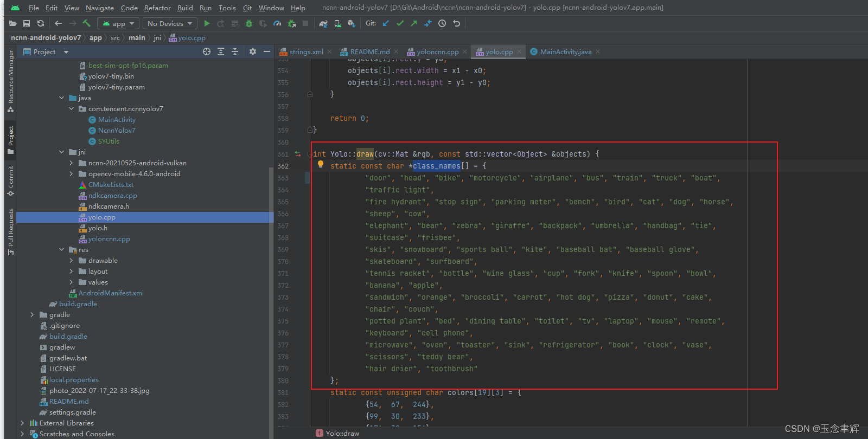Expand Scratches and Consoles node
Image resolution: width=868 pixels, height=439 pixels.
(x=22, y=434)
